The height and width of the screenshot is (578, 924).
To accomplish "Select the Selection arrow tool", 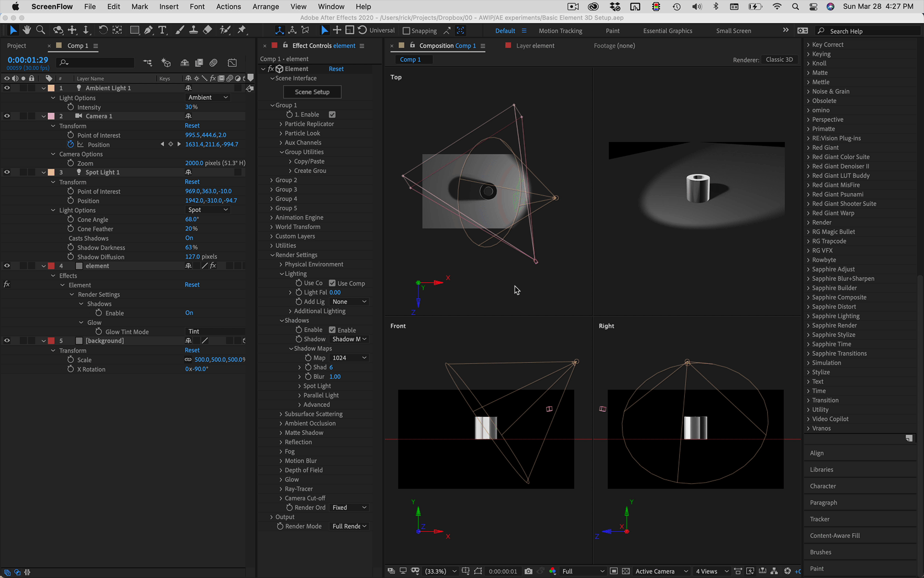I will tap(13, 30).
